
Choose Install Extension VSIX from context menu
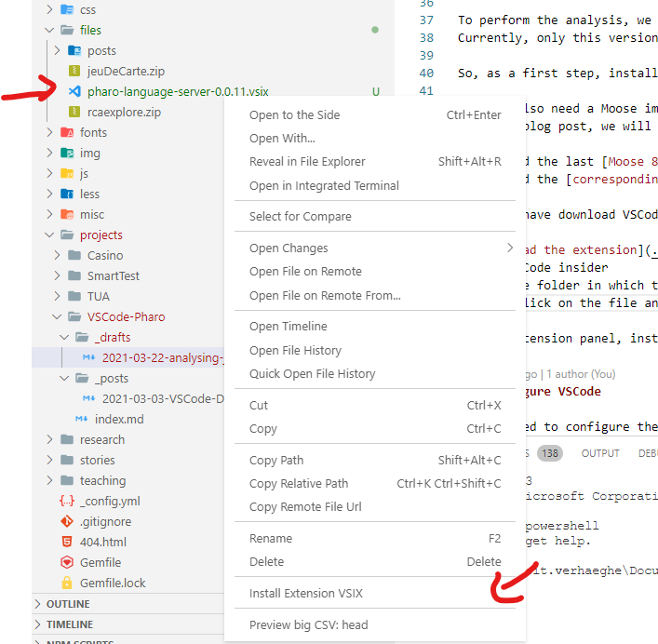click(x=375, y=593)
